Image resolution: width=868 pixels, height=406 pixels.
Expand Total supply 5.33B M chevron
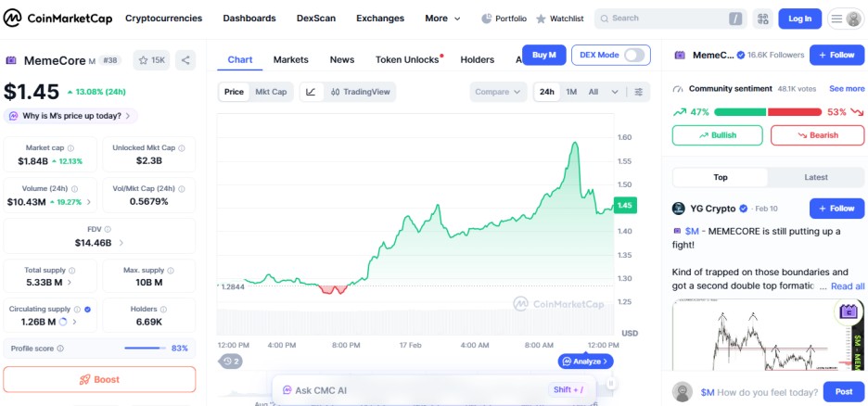click(x=70, y=283)
